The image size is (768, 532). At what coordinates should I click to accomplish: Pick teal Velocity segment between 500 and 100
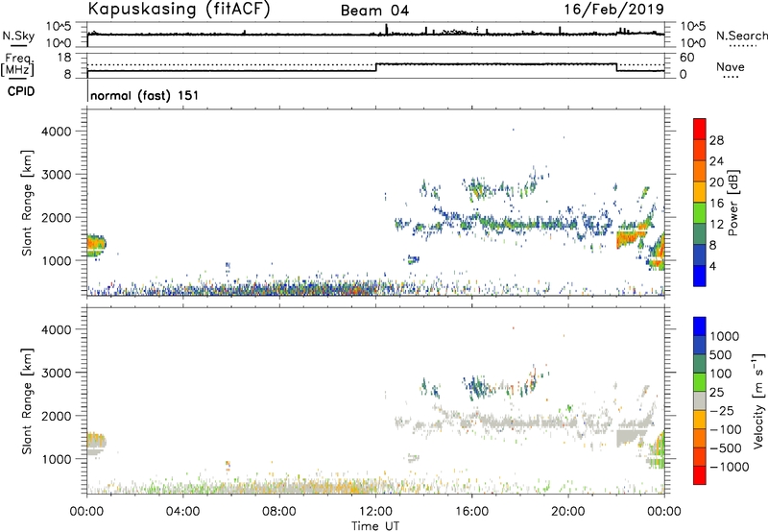700,363
